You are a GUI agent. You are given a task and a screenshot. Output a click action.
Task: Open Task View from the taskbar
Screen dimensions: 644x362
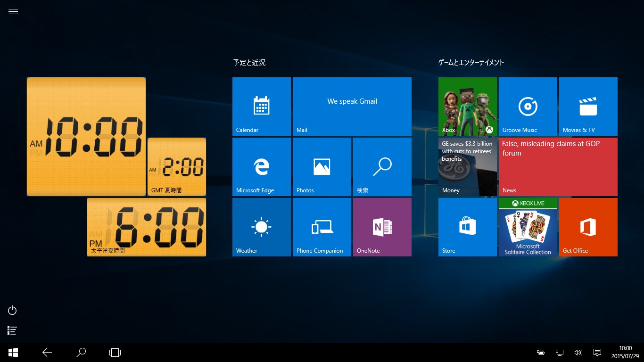(115, 352)
